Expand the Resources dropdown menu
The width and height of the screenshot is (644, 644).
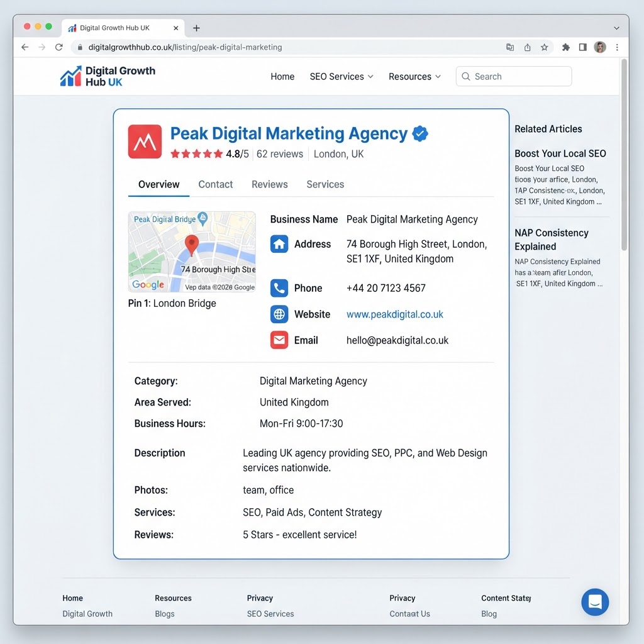pyautogui.click(x=415, y=77)
